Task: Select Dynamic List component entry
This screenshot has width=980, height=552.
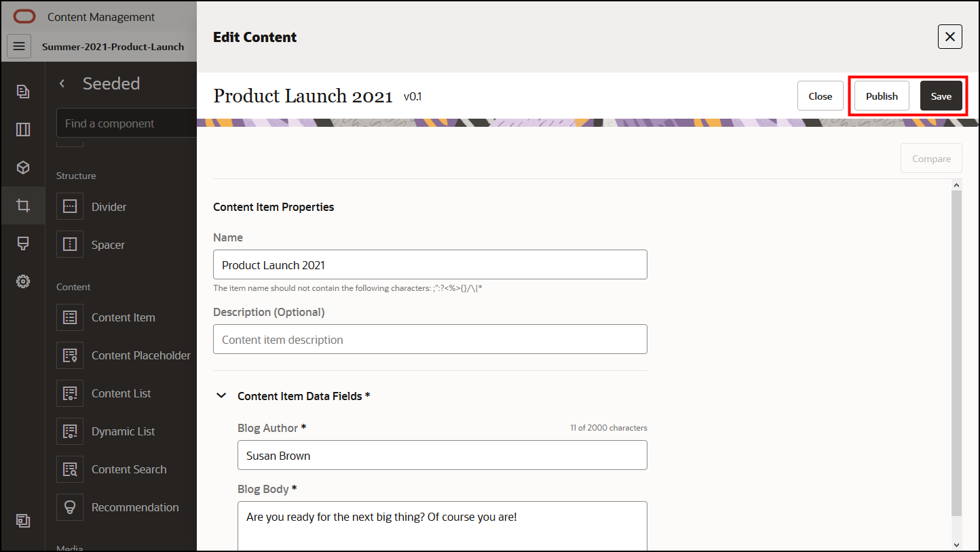Action: [x=123, y=431]
